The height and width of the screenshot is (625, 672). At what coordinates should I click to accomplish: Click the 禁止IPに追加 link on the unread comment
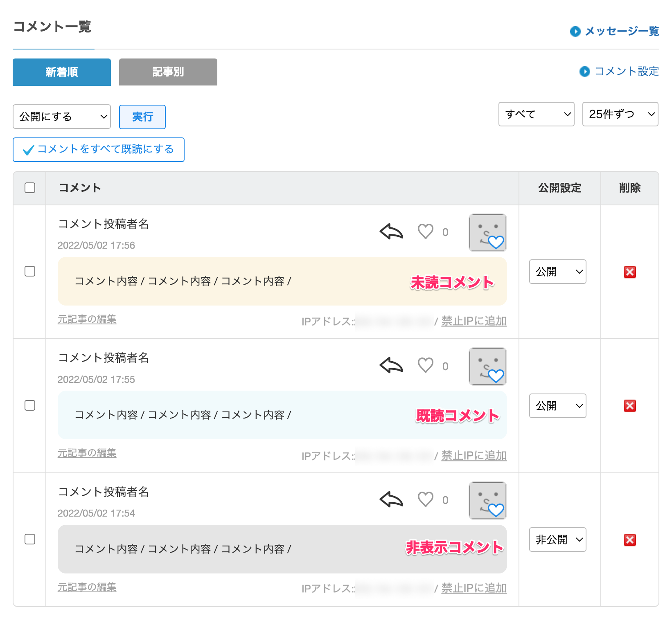473,321
